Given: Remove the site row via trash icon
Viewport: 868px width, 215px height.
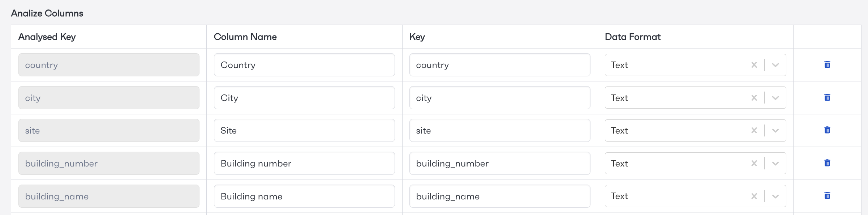Looking at the screenshot, I should tap(827, 130).
